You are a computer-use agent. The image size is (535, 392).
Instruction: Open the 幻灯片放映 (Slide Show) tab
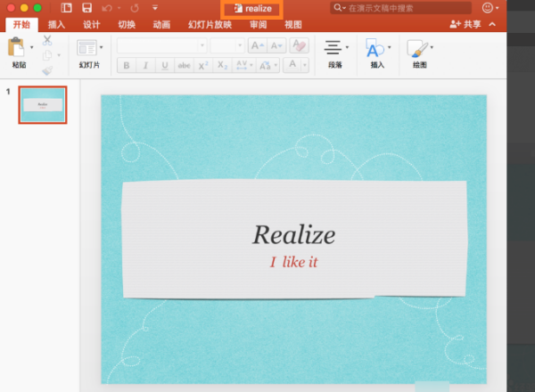point(210,25)
